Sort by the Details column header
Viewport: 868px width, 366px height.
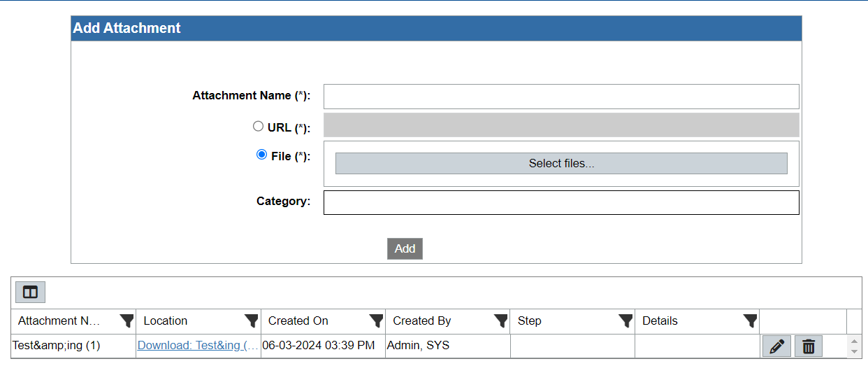point(660,321)
